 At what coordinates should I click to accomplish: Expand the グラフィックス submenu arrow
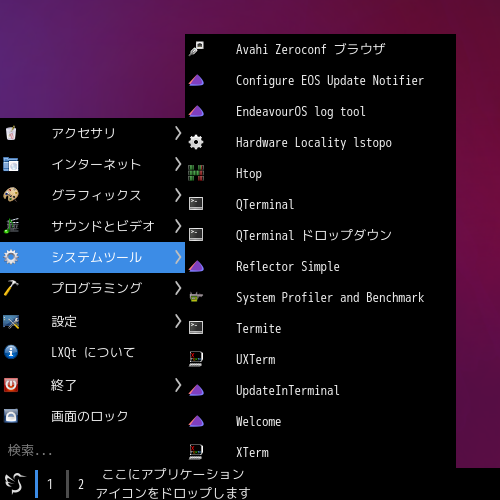(x=178, y=195)
